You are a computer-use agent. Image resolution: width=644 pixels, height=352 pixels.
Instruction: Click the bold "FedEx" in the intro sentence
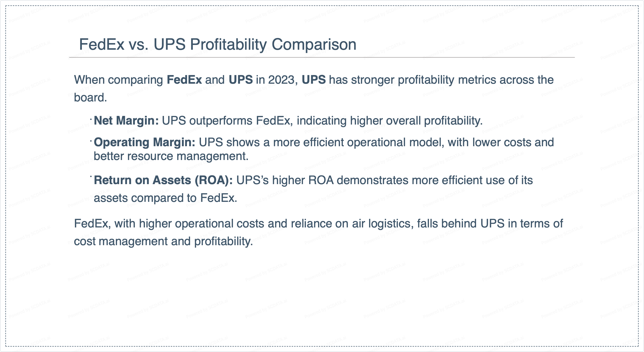[184, 80]
